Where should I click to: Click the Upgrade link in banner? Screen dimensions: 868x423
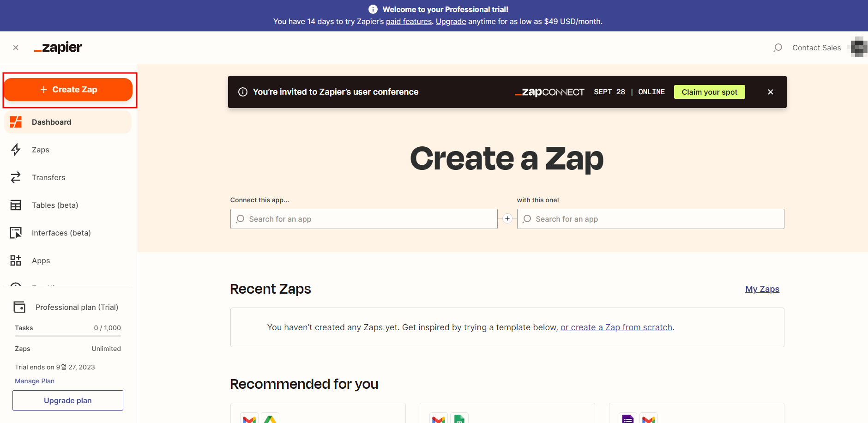(451, 21)
